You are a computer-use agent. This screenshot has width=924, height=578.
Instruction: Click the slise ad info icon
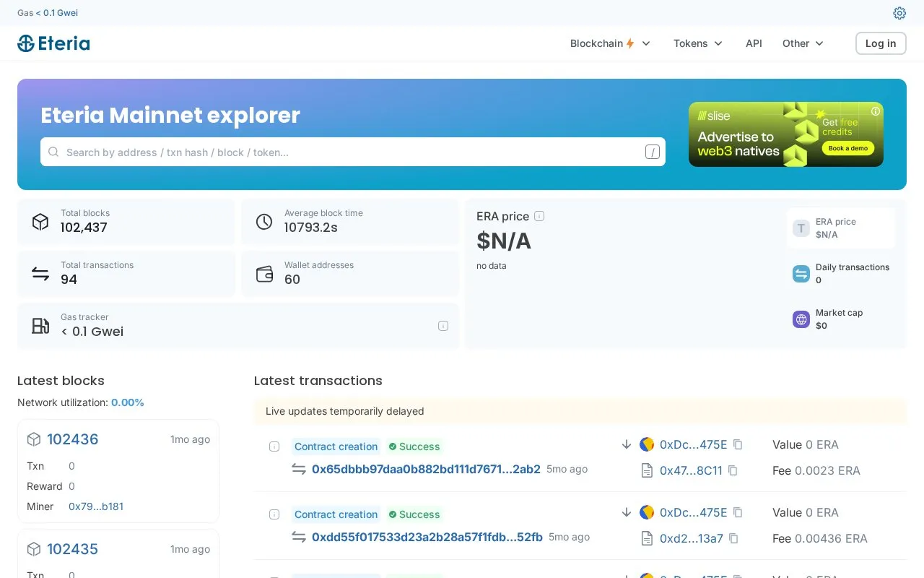pyautogui.click(x=876, y=111)
